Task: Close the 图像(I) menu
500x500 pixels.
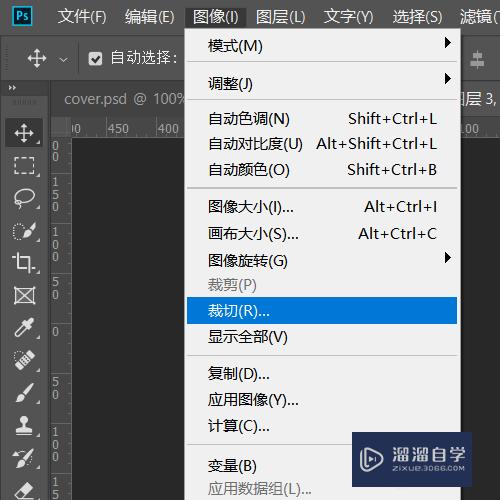Action: [215, 17]
